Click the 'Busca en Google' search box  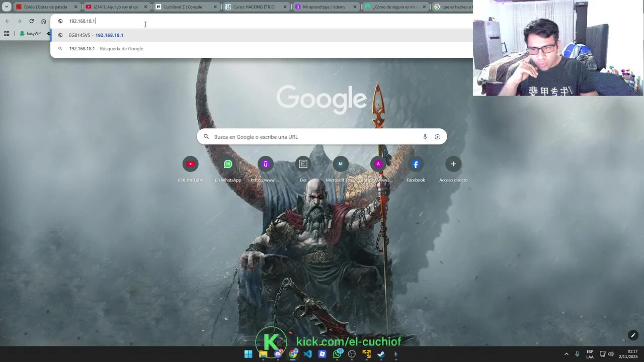[x=321, y=137]
